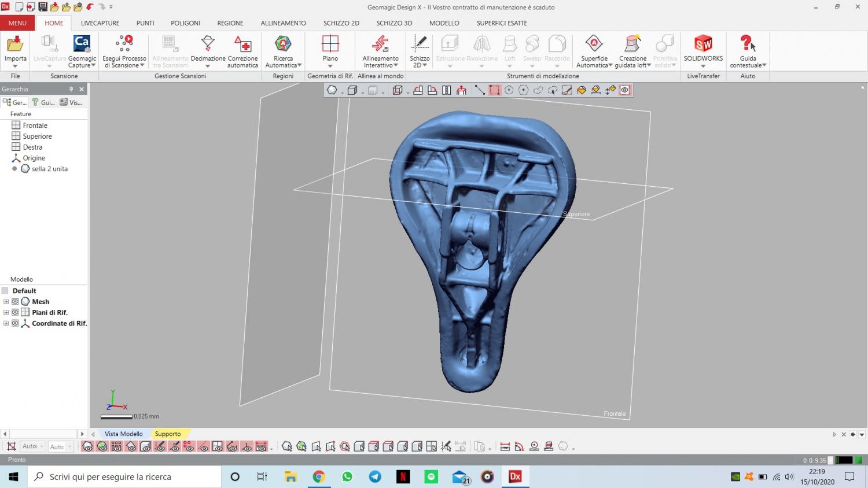Open SOLIDWORKS dropdown arrow

click(703, 66)
